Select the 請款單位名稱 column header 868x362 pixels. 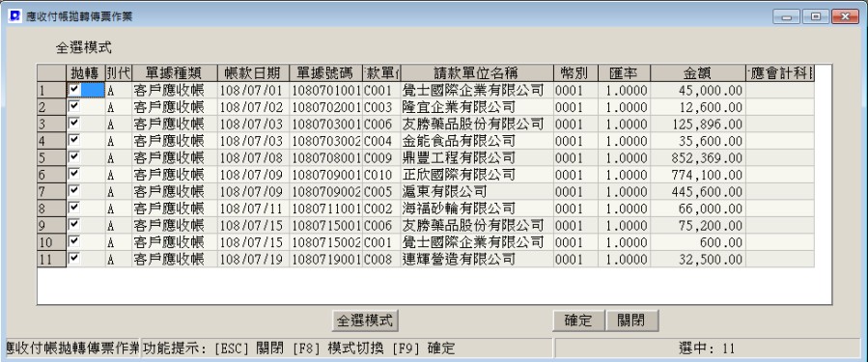[477, 73]
